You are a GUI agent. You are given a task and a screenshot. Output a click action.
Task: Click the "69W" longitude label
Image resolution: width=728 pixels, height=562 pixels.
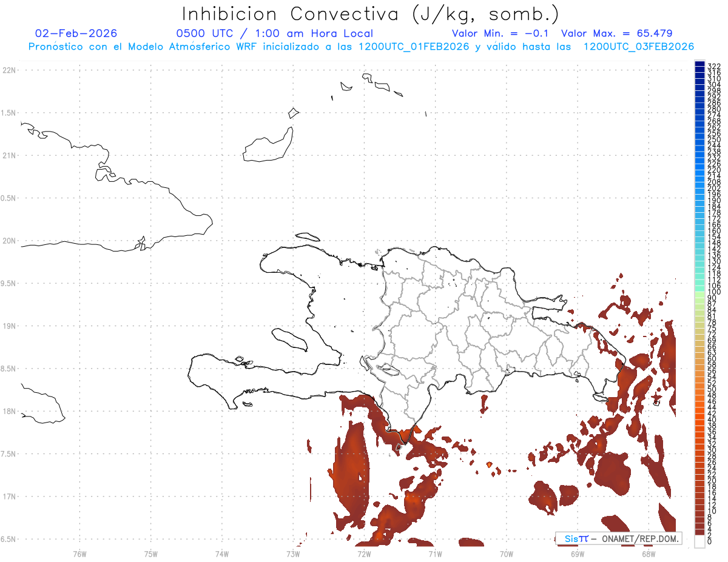tap(578, 553)
